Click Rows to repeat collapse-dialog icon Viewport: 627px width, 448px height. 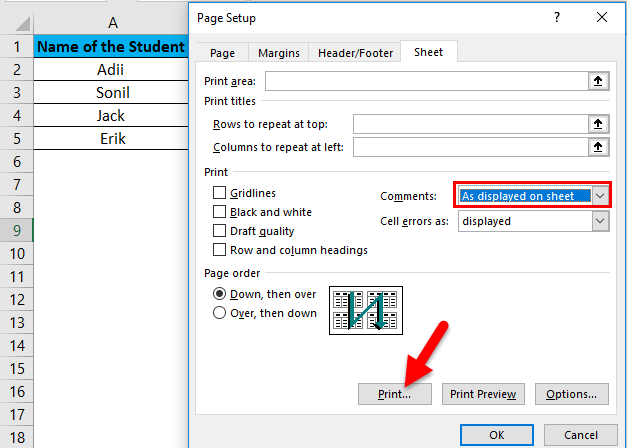click(x=598, y=124)
